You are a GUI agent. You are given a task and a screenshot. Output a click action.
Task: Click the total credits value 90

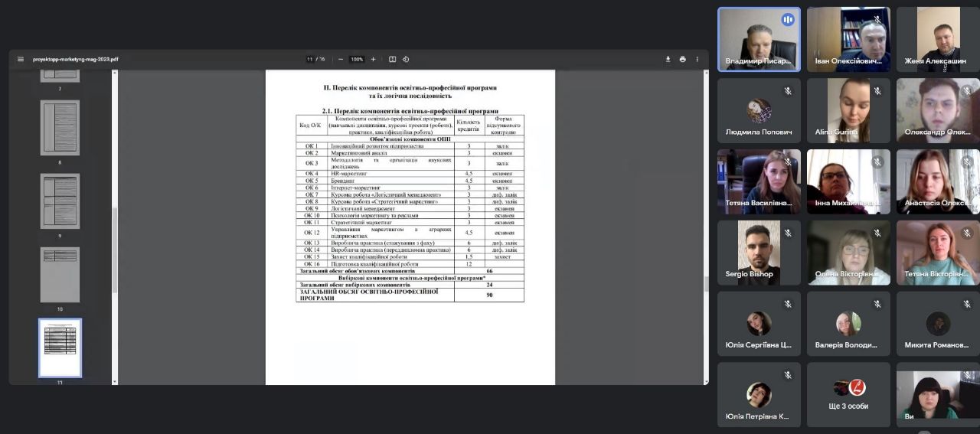[x=489, y=295]
